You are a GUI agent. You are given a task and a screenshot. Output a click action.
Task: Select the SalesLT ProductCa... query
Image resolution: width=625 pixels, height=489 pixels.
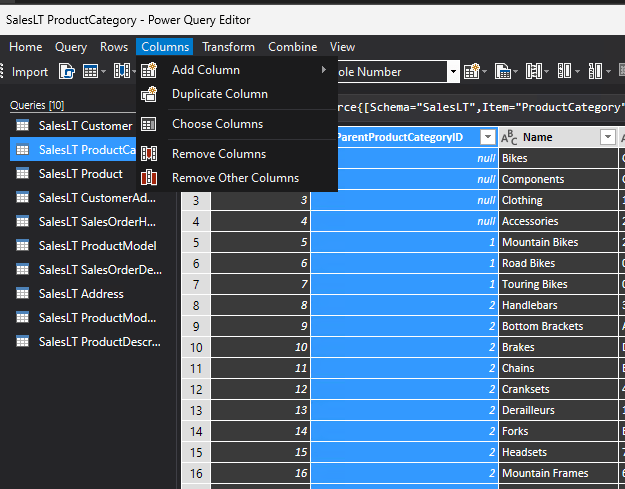[x=73, y=150]
